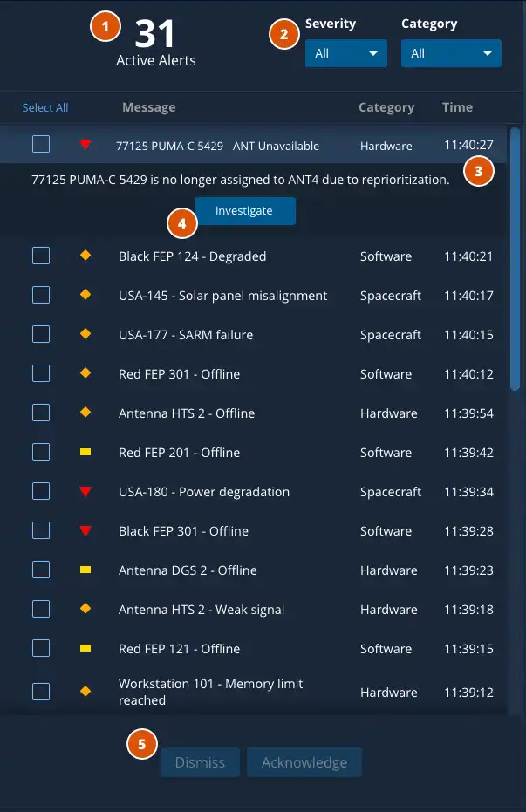
Task: Check the Red FEP 201 Offline checkbox
Action: click(x=41, y=452)
